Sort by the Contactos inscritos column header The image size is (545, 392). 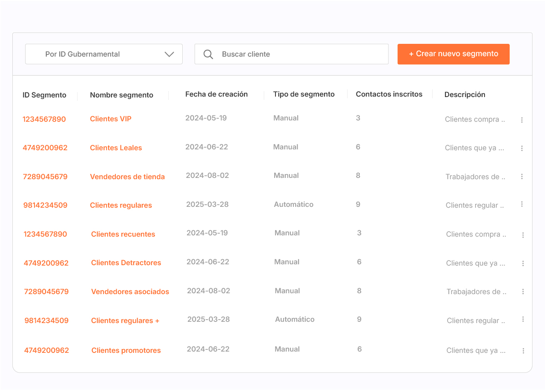coord(389,94)
